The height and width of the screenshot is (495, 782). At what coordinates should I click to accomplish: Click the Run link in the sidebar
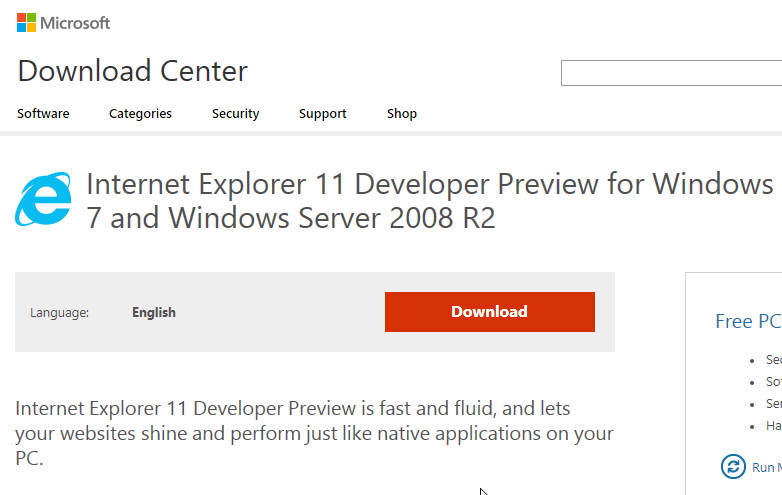click(767, 467)
